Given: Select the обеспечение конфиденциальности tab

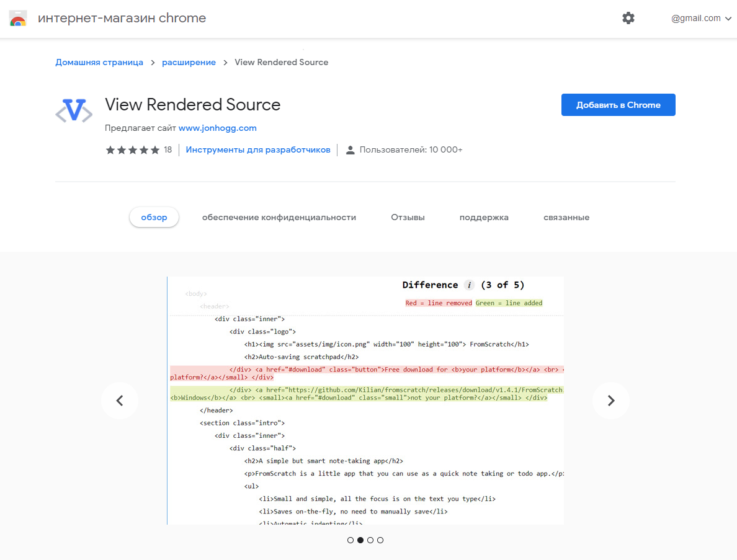Looking at the screenshot, I should coord(279,217).
